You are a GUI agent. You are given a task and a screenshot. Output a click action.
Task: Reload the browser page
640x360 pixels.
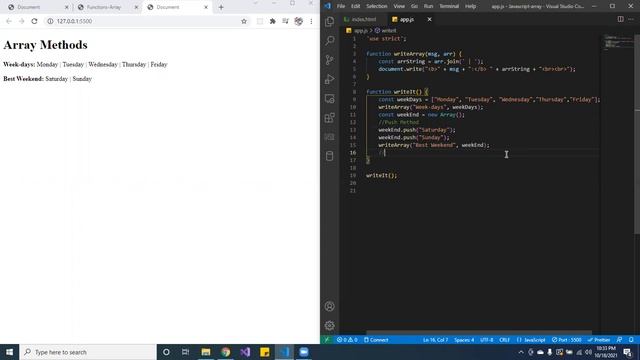click(x=34, y=21)
